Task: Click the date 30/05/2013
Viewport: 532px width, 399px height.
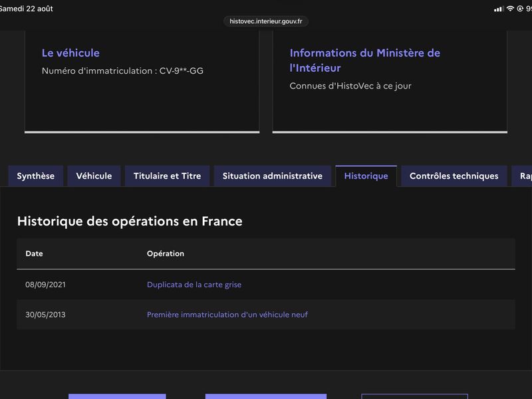Action: (45, 315)
